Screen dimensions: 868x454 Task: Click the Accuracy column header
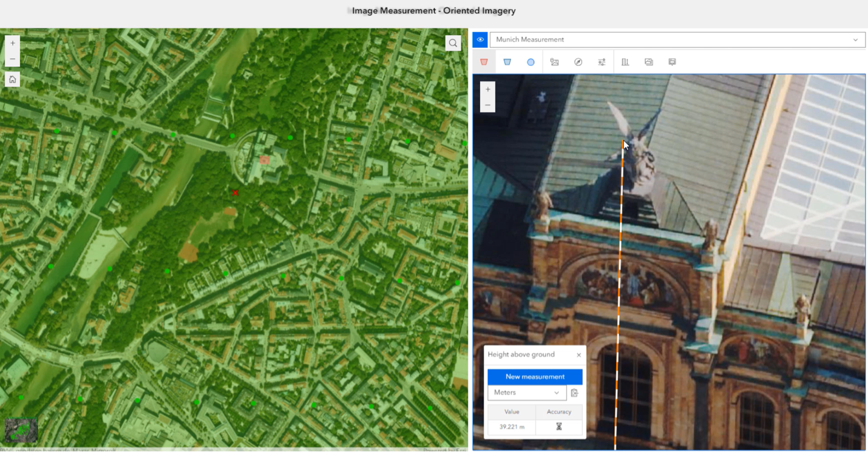click(x=559, y=412)
